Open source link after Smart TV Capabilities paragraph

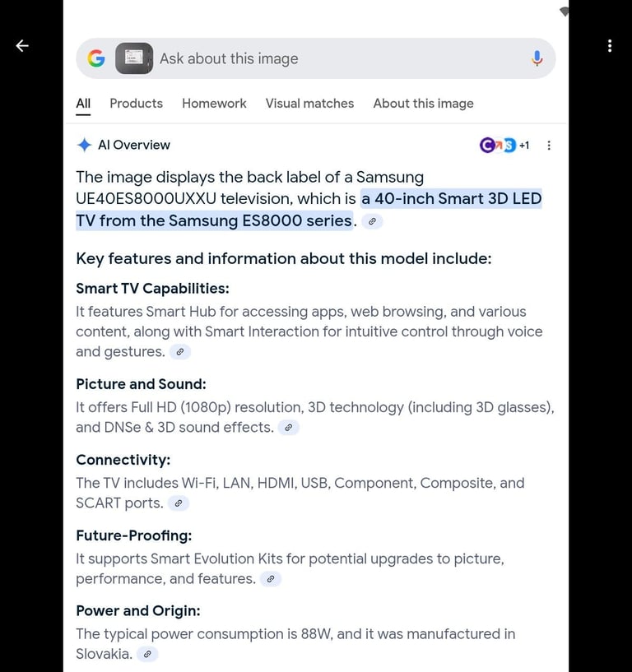(180, 352)
